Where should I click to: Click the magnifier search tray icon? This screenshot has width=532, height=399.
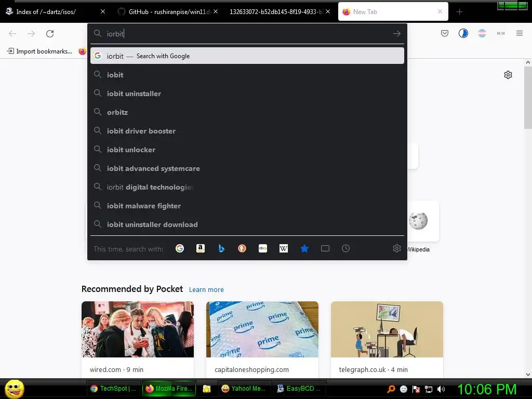tap(391, 389)
